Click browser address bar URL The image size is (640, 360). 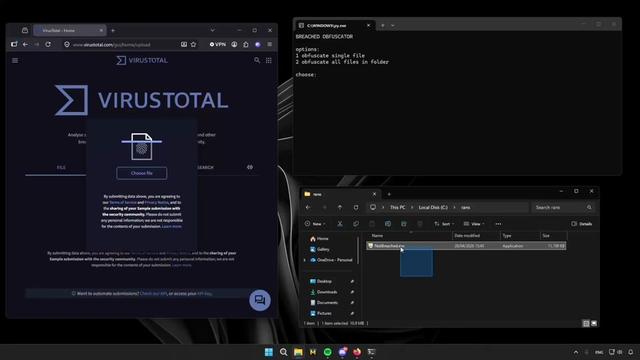click(x=111, y=44)
